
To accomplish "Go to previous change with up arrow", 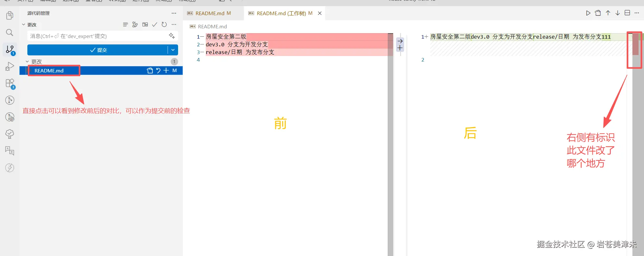I will [608, 13].
